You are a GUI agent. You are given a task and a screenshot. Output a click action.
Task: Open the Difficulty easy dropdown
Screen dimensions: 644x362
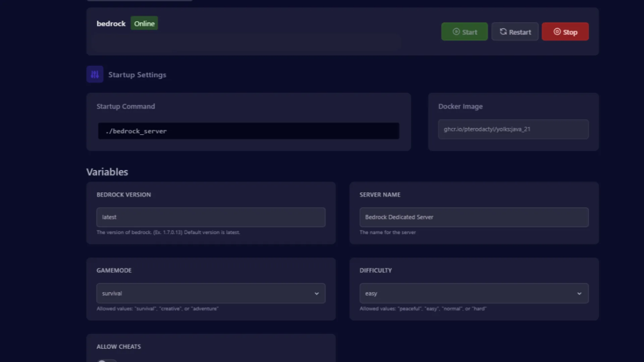pos(466,293)
